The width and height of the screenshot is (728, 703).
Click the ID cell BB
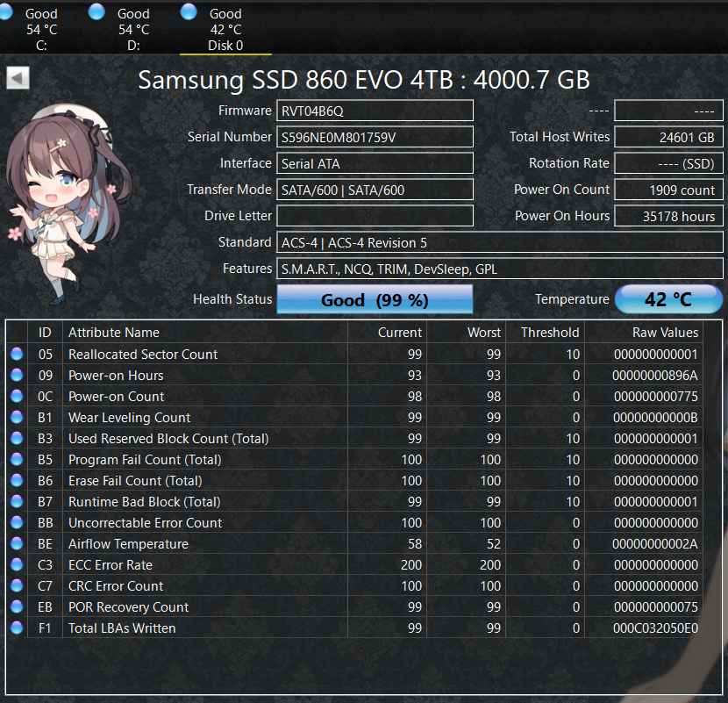pyautogui.click(x=45, y=523)
